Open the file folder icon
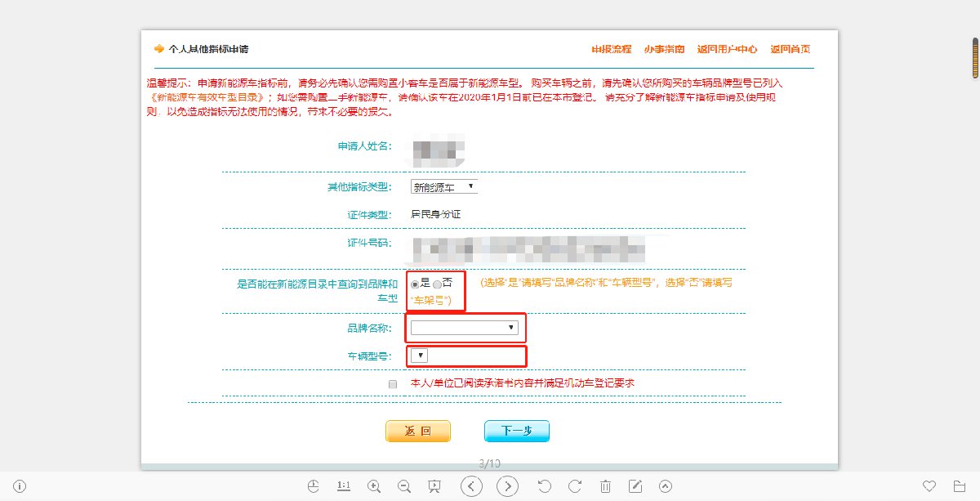The width and height of the screenshot is (980, 501). tap(960, 486)
